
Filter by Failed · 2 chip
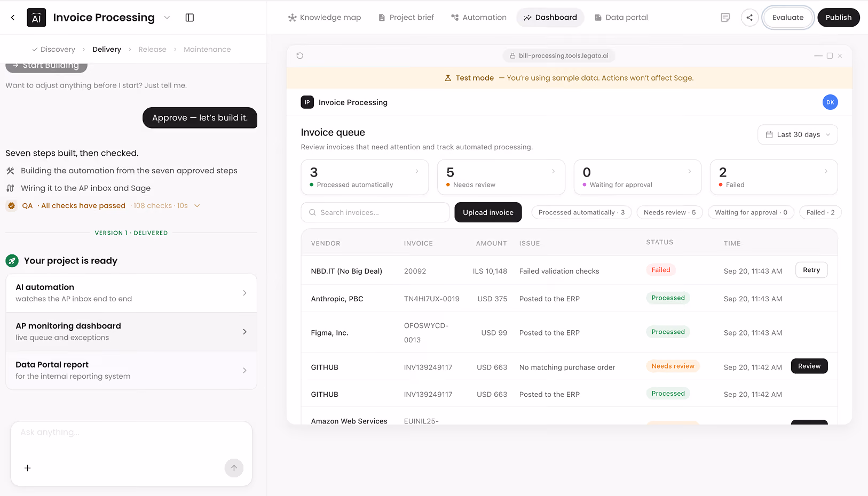tap(820, 212)
